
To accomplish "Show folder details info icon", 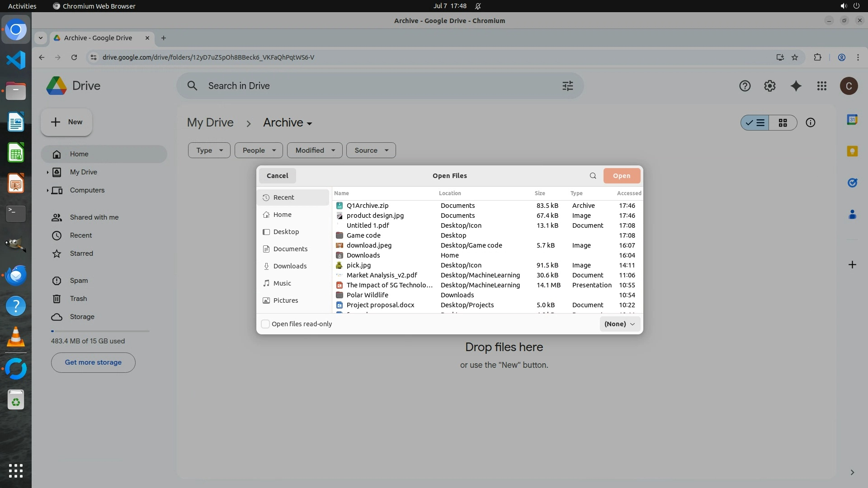I will pyautogui.click(x=810, y=123).
